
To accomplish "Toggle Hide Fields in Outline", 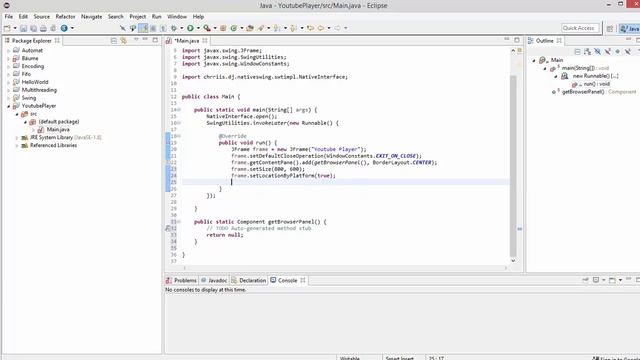I will coord(598,51).
